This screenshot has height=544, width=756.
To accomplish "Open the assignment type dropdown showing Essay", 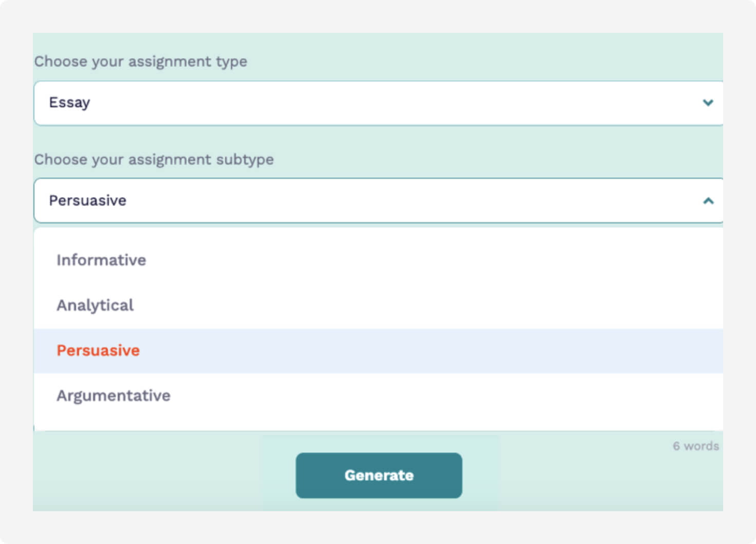I will [377, 103].
